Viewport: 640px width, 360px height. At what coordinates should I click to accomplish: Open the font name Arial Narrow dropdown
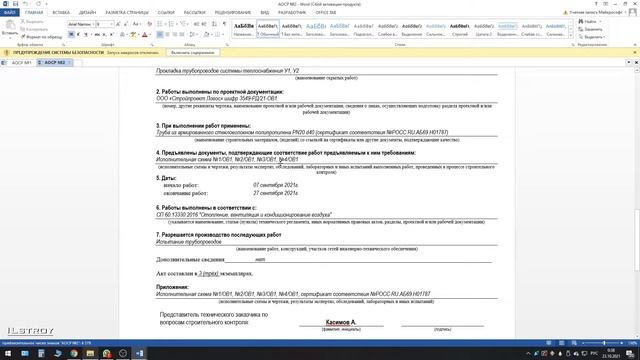pos(93,24)
